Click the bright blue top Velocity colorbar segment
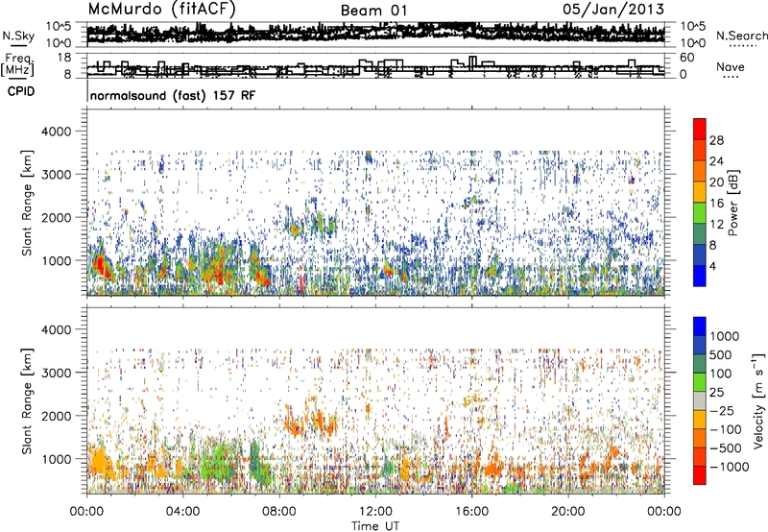This screenshot has height=532, width=768. pos(700,326)
